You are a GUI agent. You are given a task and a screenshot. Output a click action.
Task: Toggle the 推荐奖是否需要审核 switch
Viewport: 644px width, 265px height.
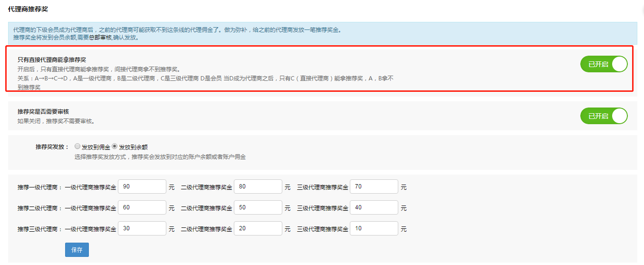604,116
